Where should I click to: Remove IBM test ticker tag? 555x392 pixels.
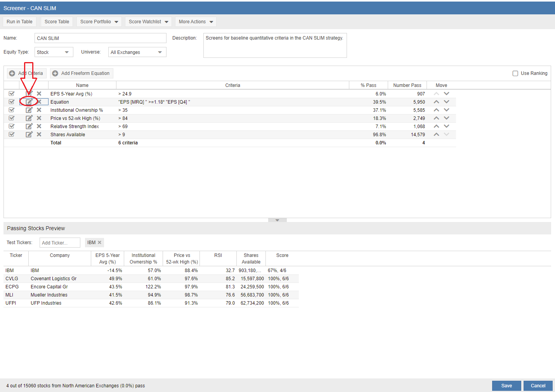click(100, 243)
